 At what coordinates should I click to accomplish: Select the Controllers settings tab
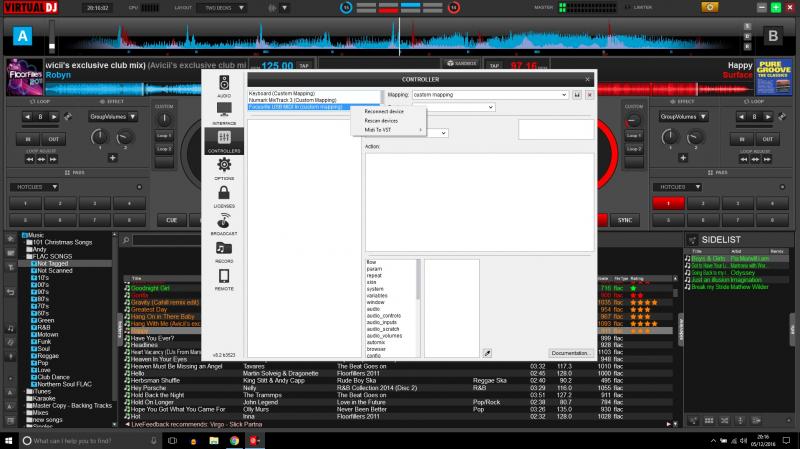[224, 141]
